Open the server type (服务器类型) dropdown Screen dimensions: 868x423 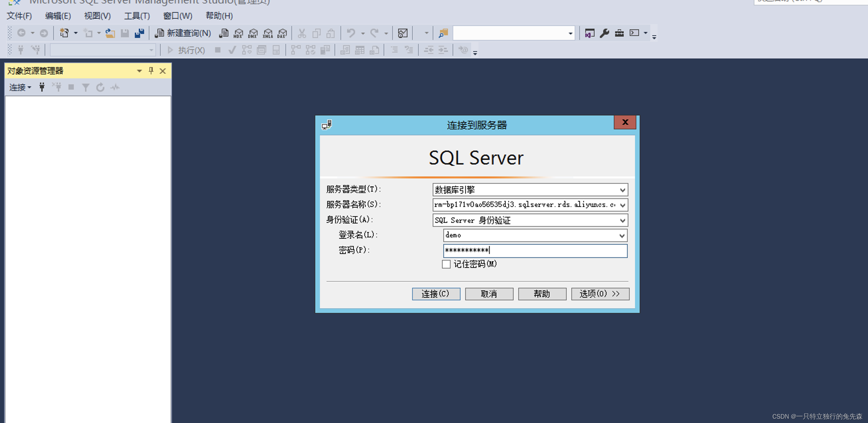[x=622, y=190]
